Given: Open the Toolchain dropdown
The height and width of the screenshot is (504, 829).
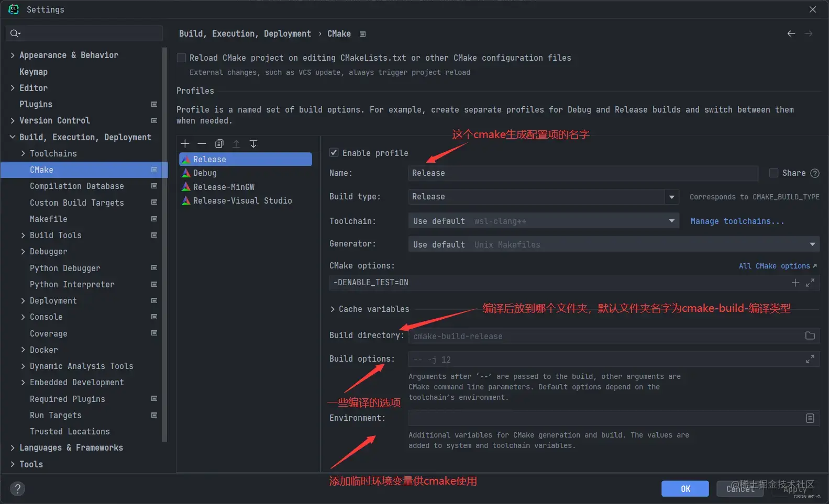Looking at the screenshot, I should pos(671,221).
